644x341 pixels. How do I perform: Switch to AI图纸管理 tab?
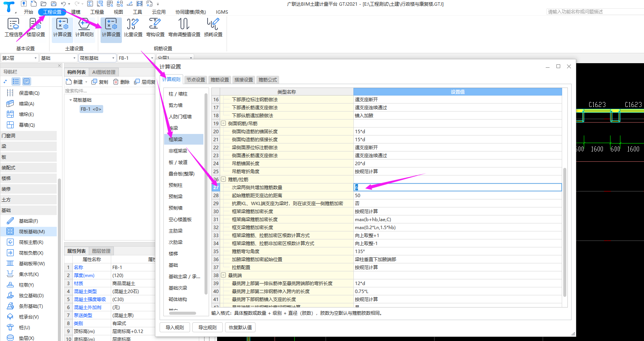[x=104, y=72]
